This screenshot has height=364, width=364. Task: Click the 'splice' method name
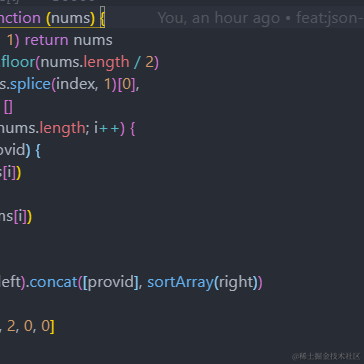tap(30, 84)
